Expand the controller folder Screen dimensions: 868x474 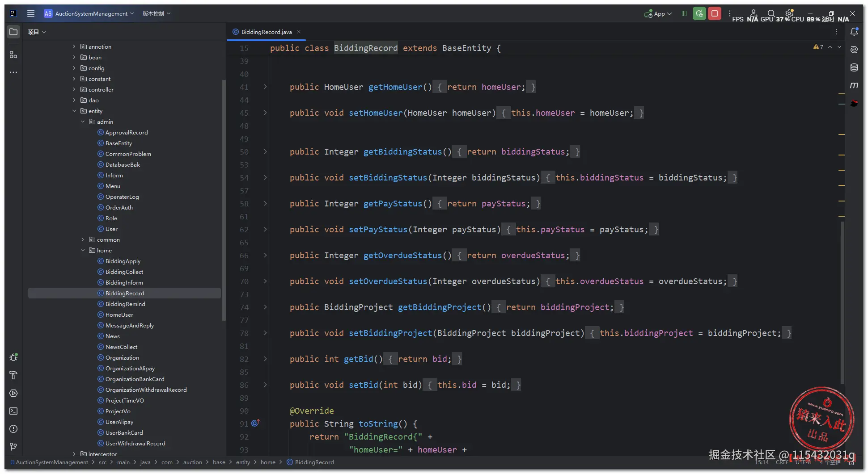click(x=74, y=89)
